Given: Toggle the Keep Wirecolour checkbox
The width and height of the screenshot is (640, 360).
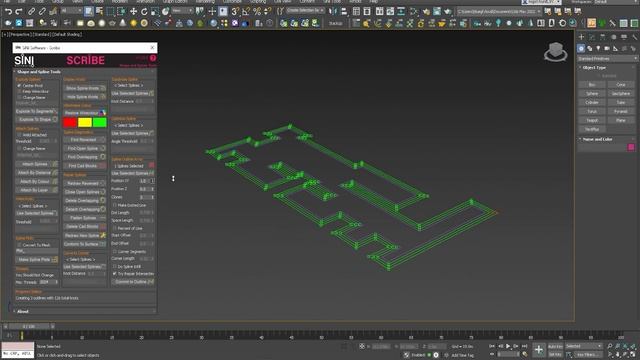Looking at the screenshot, I should (x=19, y=91).
